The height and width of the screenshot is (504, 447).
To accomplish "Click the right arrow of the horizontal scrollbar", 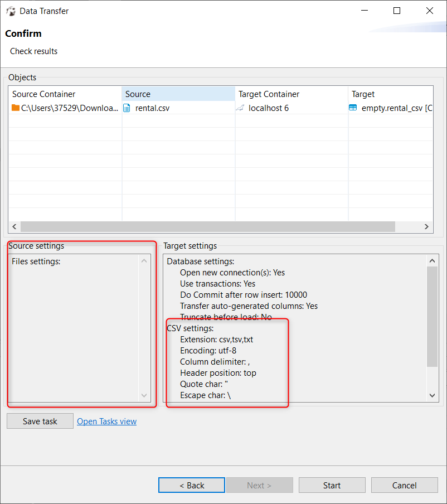I will point(426,226).
